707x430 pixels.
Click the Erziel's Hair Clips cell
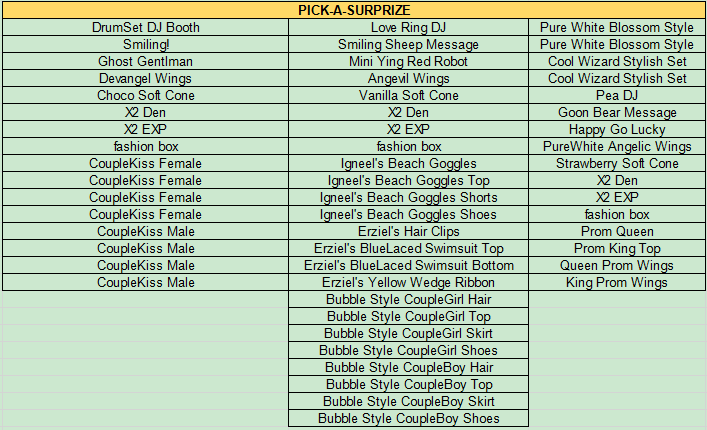tap(408, 231)
